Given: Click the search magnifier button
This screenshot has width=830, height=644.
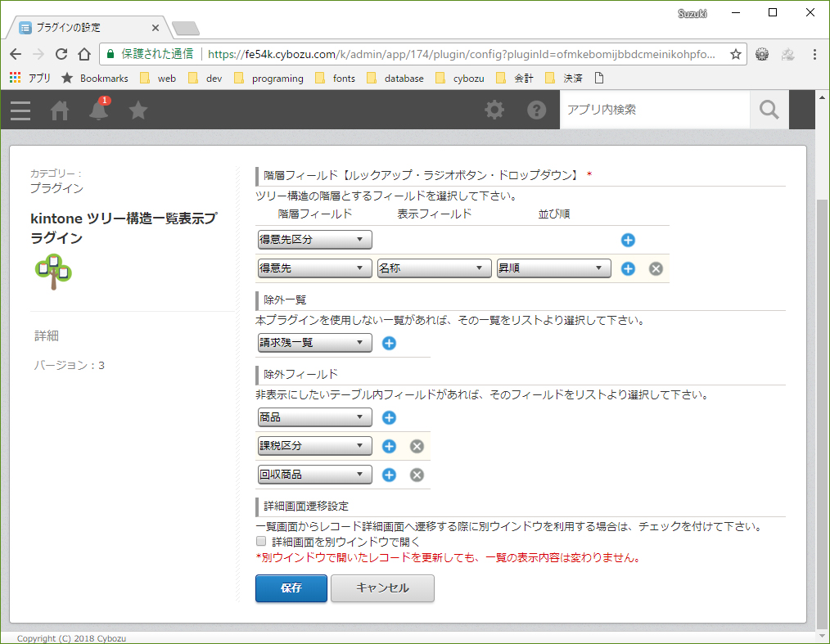Looking at the screenshot, I should [769, 110].
